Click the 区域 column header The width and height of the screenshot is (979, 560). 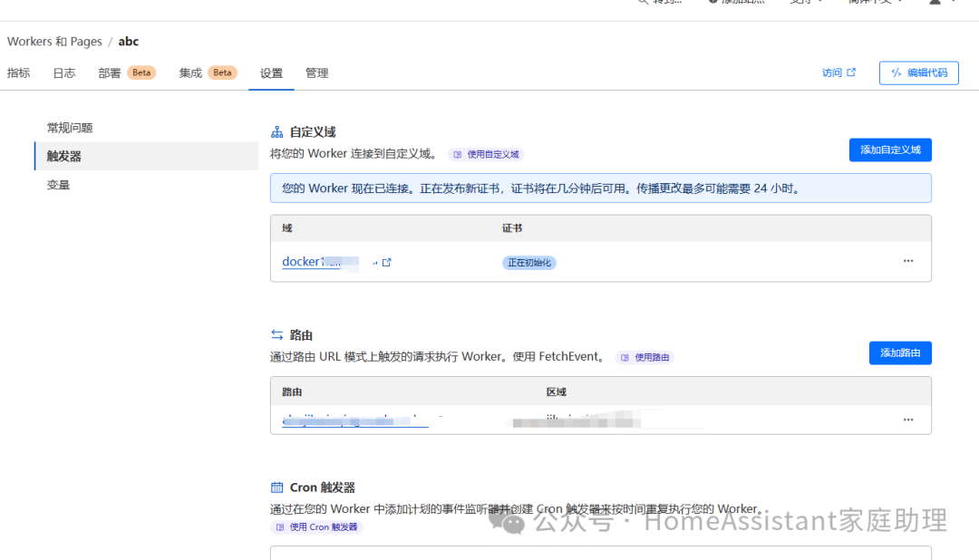(x=557, y=391)
